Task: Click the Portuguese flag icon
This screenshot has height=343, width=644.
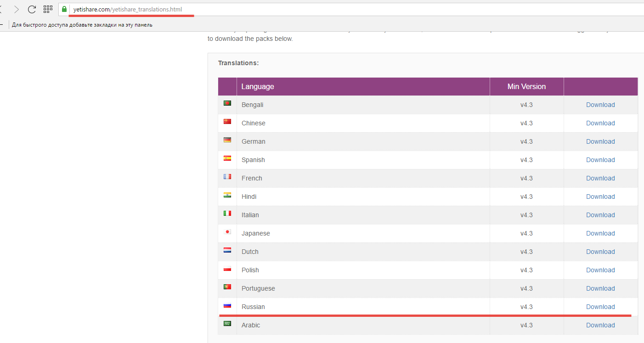Action: pyautogui.click(x=227, y=287)
